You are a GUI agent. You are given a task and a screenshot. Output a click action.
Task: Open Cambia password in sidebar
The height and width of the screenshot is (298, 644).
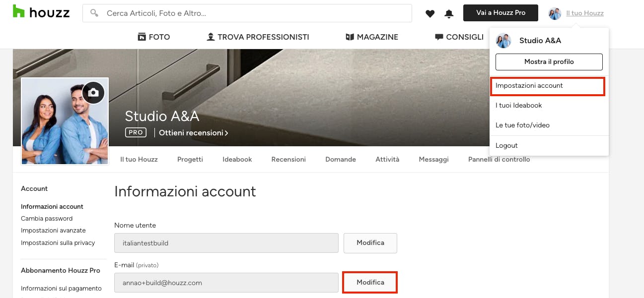pyautogui.click(x=47, y=218)
